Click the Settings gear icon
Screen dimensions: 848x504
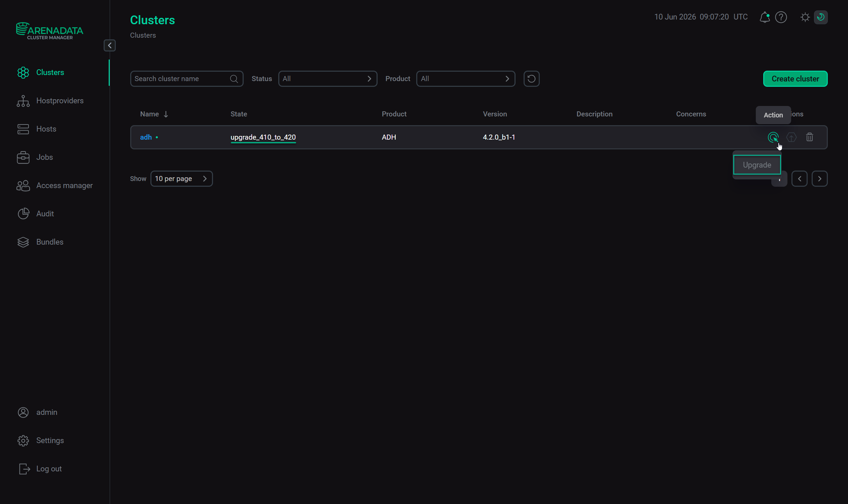(x=23, y=440)
